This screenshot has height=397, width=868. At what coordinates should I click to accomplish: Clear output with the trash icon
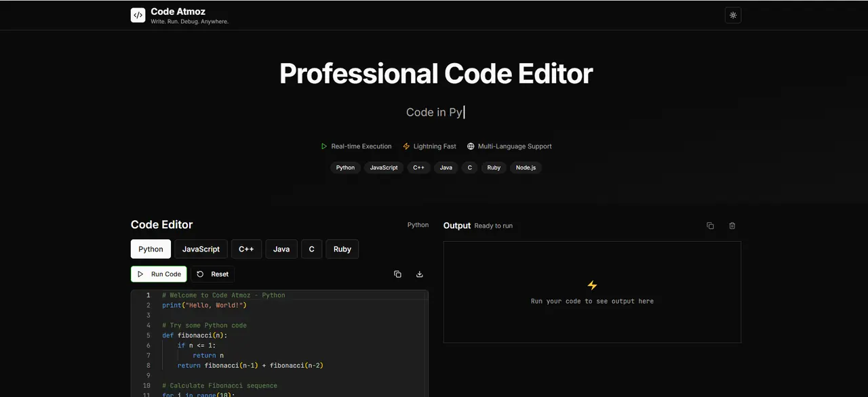tap(732, 226)
